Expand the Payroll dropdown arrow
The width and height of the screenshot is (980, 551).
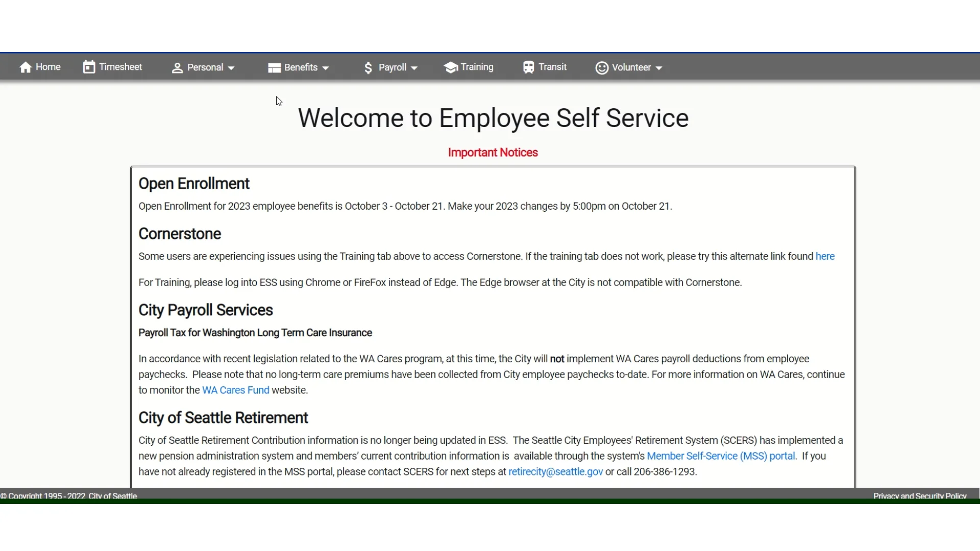click(414, 68)
